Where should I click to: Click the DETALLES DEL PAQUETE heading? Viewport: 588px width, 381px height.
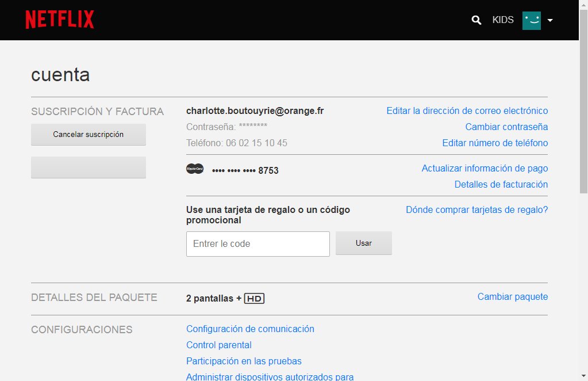[x=94, y=298]
